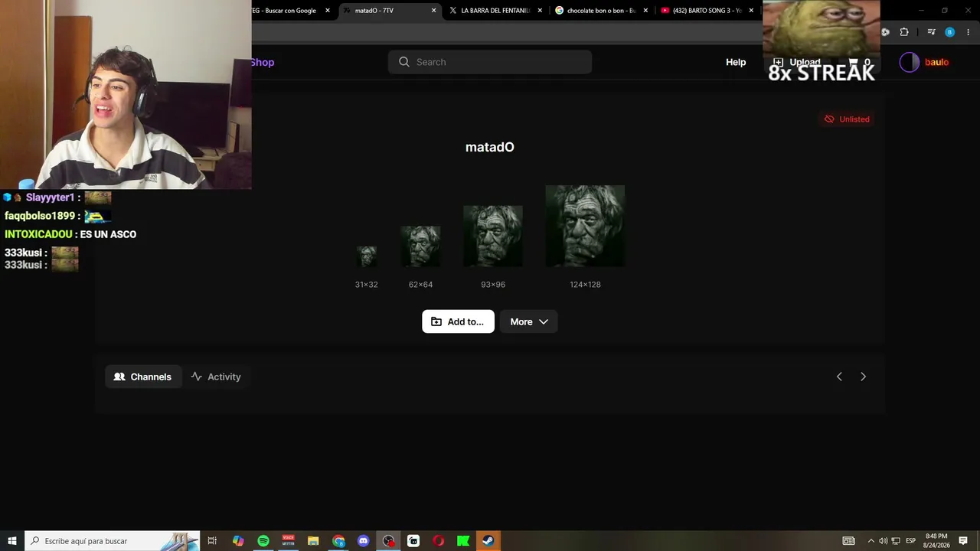The height and width of the screenshot is (551, 980).
Task: Select the 93×96 emote preview
Action: coord(493,236)
